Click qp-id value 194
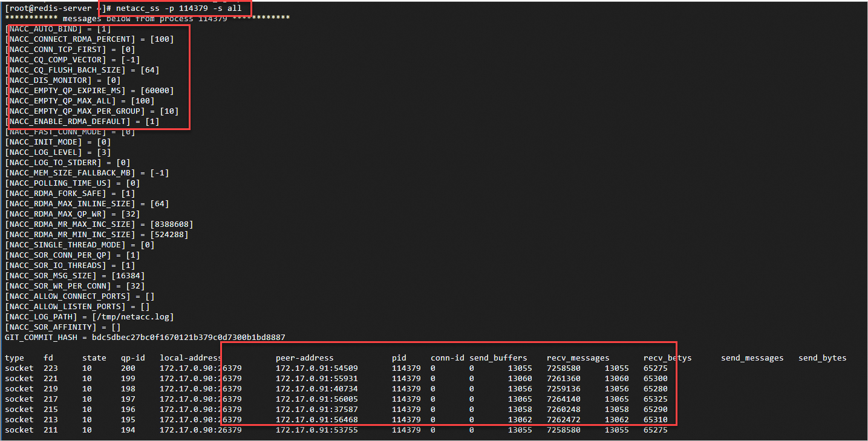868x441 pixels. pos(128,430)
